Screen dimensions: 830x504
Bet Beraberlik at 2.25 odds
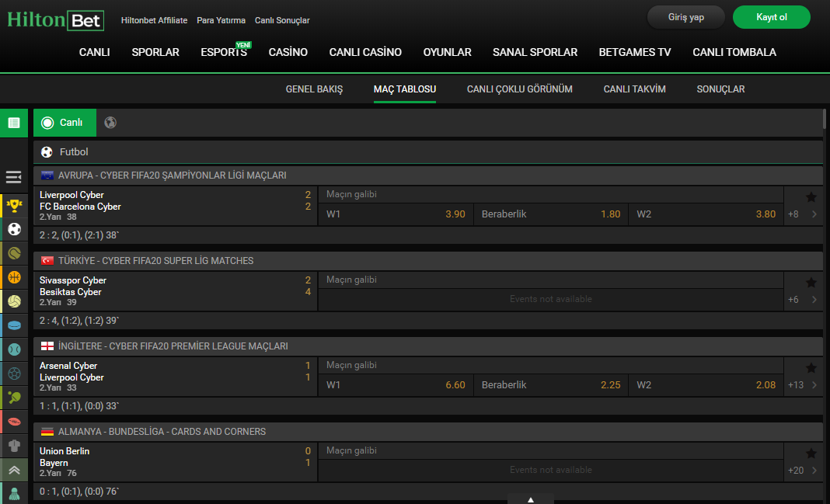click(x=551, y=385)
